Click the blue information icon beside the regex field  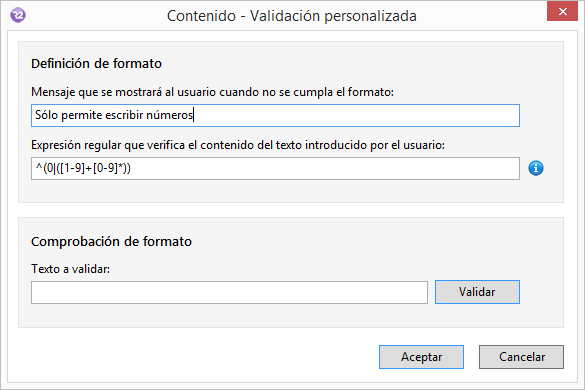pyautogui.click(x=536, y=168)
